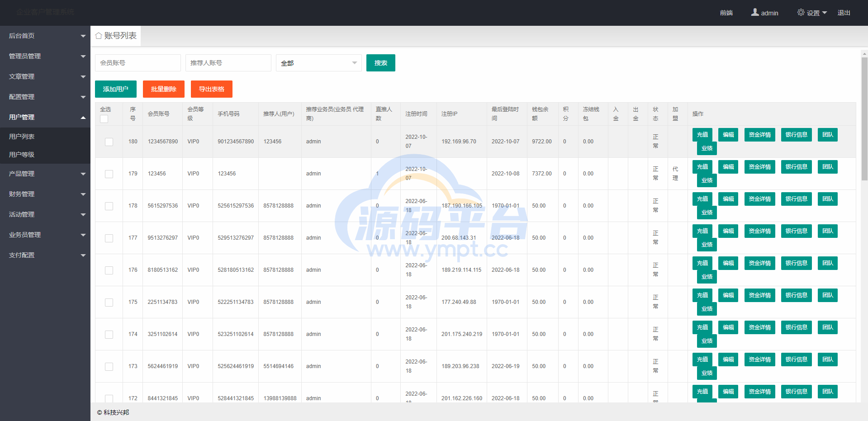Open 团队 for row 176
Image resolution: width=868 pixels, height=421 pixels.
828,263
